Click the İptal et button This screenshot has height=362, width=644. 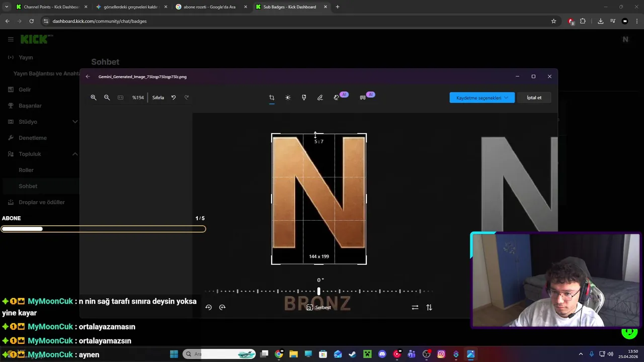coord(534,98)
